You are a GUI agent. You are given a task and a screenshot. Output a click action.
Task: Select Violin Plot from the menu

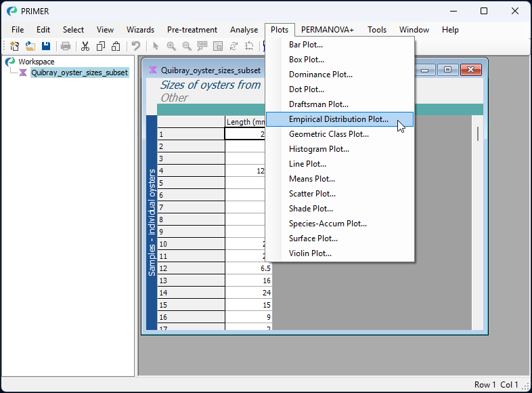(x=310, y=253)
